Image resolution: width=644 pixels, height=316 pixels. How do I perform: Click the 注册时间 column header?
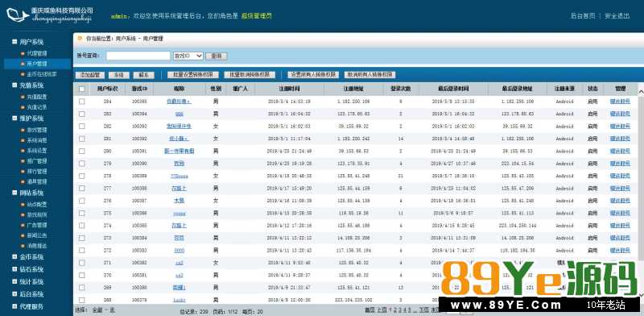289,89
